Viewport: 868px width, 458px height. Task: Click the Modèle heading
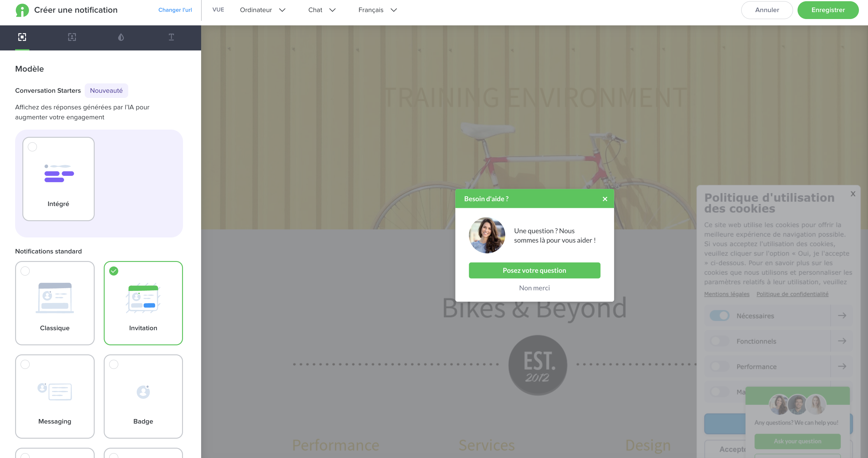(x=29, y=69)
